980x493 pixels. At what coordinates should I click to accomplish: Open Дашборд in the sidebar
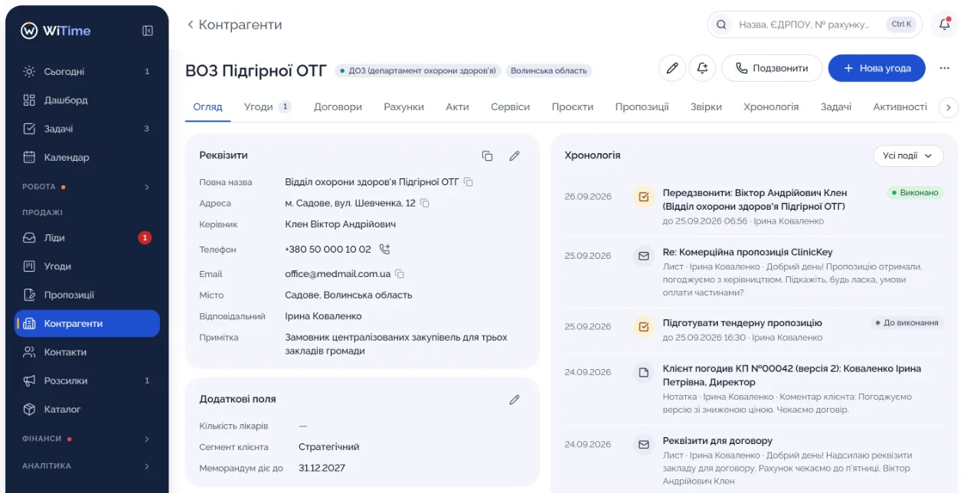[x=87, y=100]
